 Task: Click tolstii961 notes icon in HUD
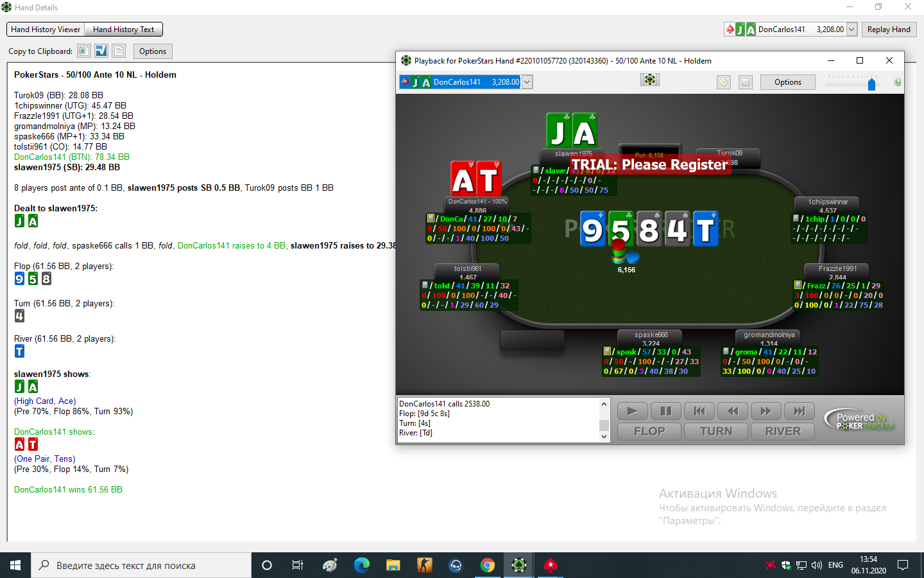pos(425,285)
